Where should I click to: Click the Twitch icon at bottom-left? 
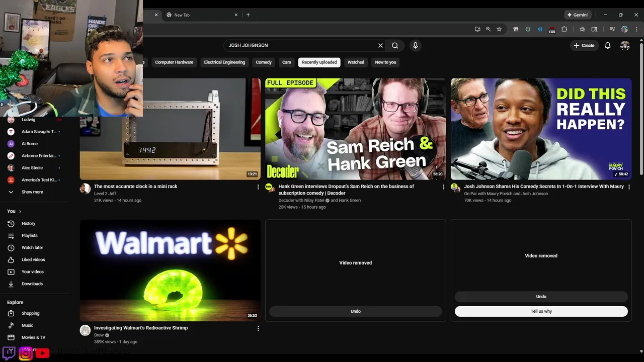tap(9, 353)
